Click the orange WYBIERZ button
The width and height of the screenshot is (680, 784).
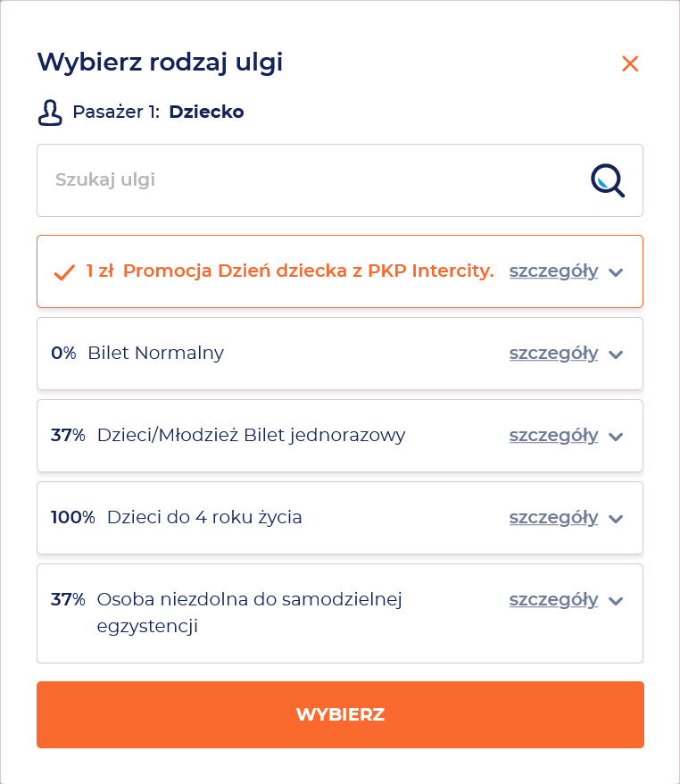[x=340, y=714]
